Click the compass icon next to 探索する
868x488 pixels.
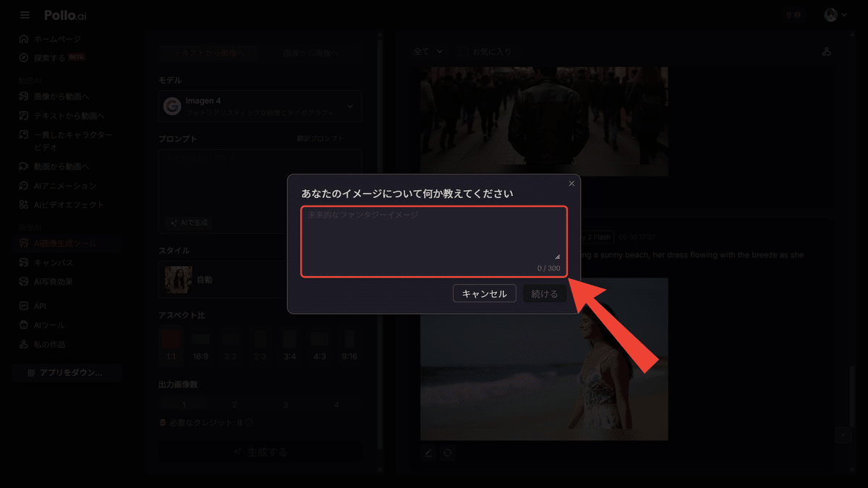click(x=24, y=58)
